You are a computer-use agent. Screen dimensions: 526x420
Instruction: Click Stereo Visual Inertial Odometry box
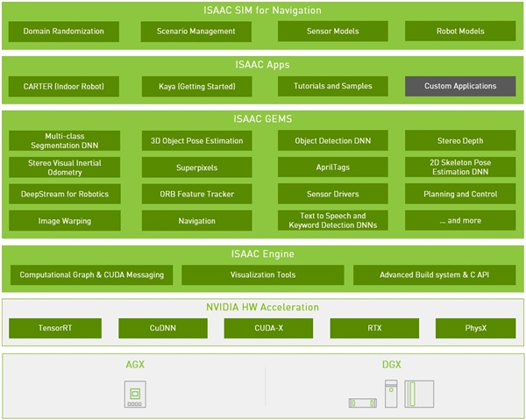click(x=64, y=167)
